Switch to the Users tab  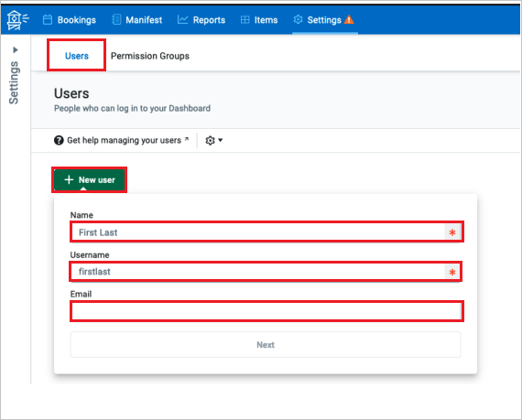pos(77,56)
